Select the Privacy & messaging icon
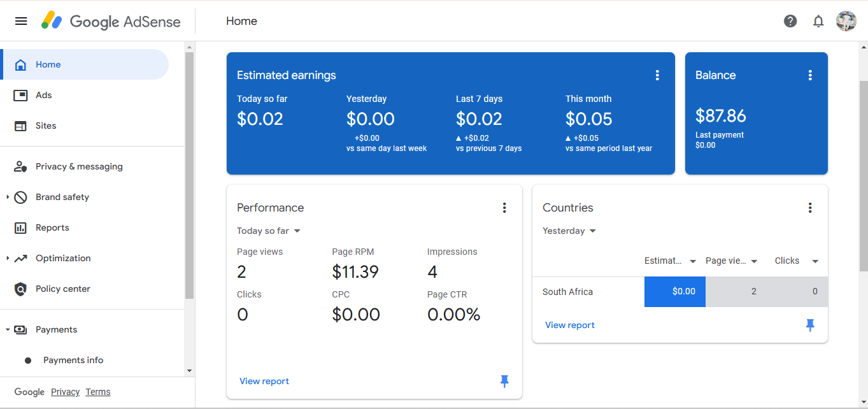Viewport: 868px width, 409px height. click(x=21, y=166)
